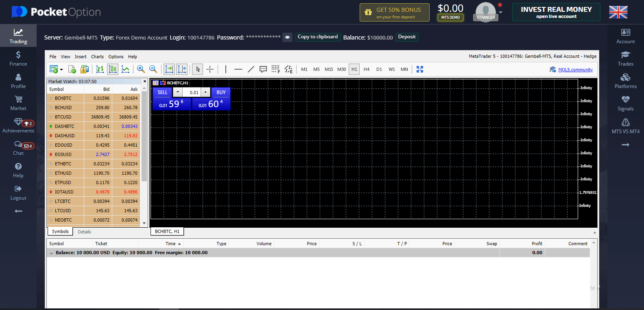Screen dimensions: 644x310
Task: Open Trades in right sidebar
Action: (x=625, y=58)
